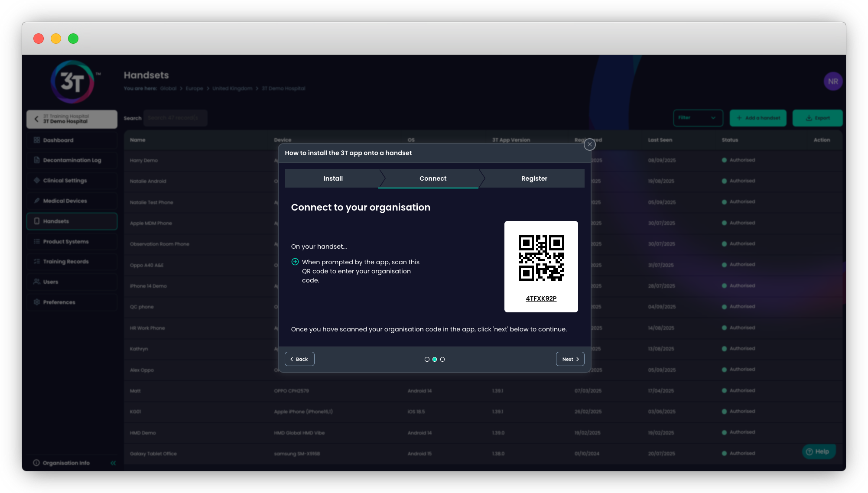
Task: Click the Add a handset button
Action: click(x=757, y=118)
